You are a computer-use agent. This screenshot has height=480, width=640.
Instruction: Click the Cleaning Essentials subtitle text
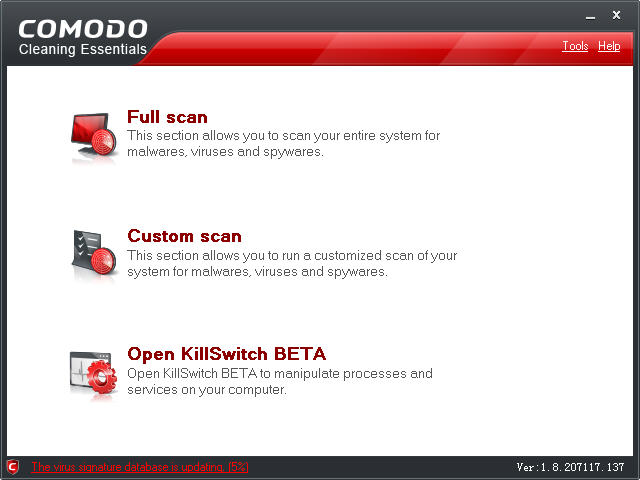[83, 50]
